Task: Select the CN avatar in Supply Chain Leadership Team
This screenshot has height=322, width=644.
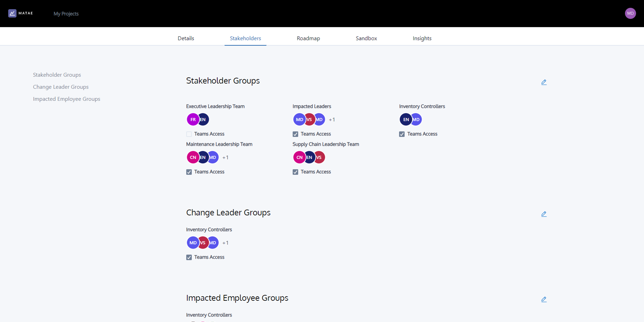Action: pos(298,157)
